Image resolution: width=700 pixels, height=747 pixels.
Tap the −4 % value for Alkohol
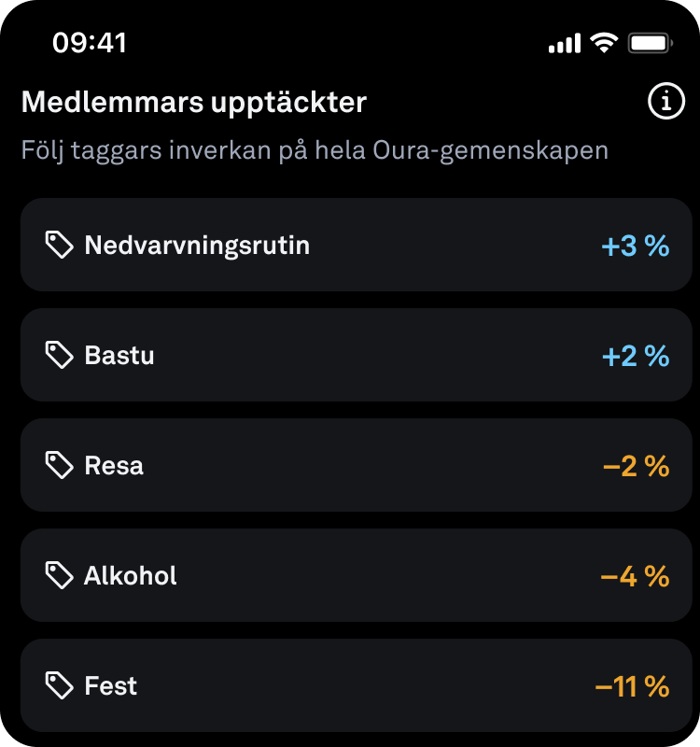[635, 577]
